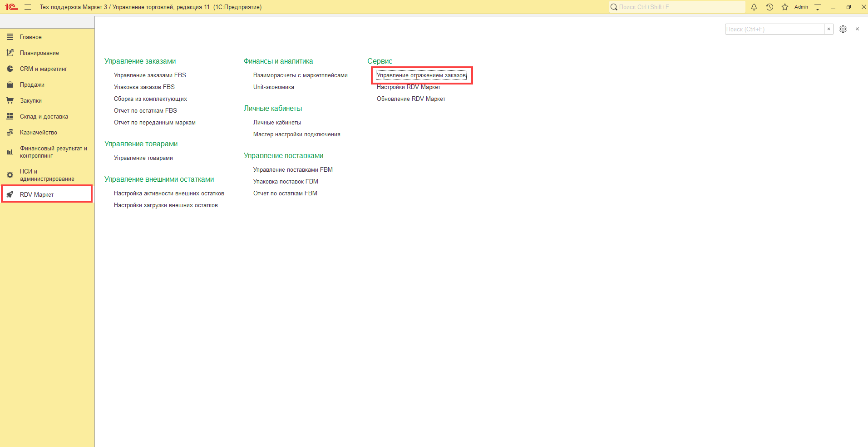Open the 1C main logo menu
Screen dimensions: 868x447
coord(11,7)
